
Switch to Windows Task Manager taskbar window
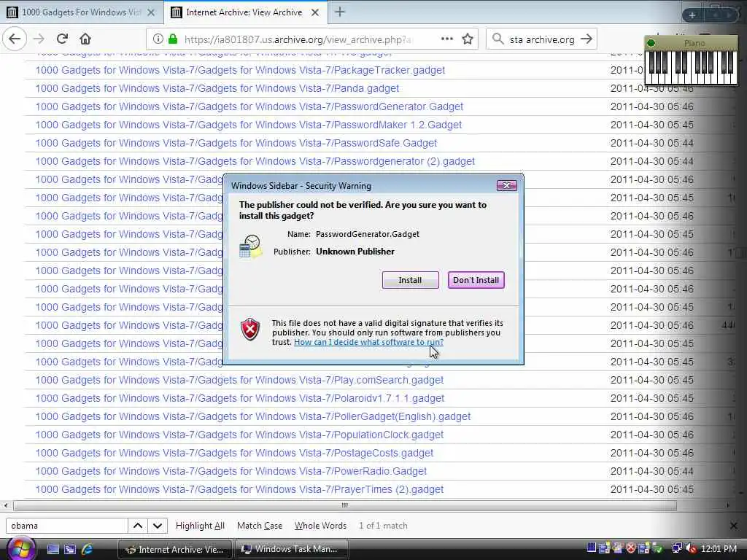(291, 550)
